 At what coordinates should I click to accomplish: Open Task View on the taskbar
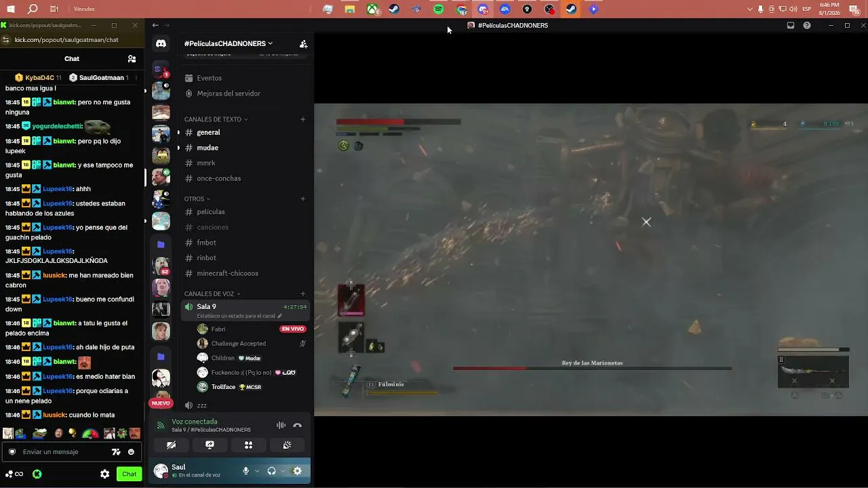[x=54, y=9]
